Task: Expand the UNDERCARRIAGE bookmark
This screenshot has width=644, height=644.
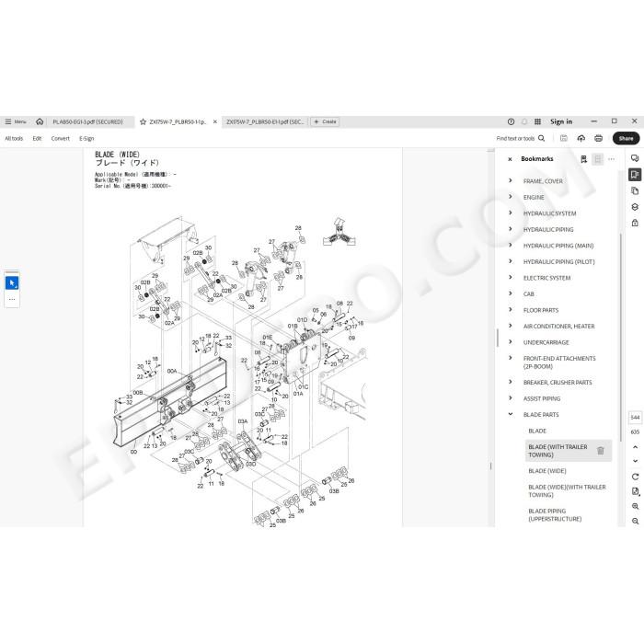Action: tap(511, 342)
